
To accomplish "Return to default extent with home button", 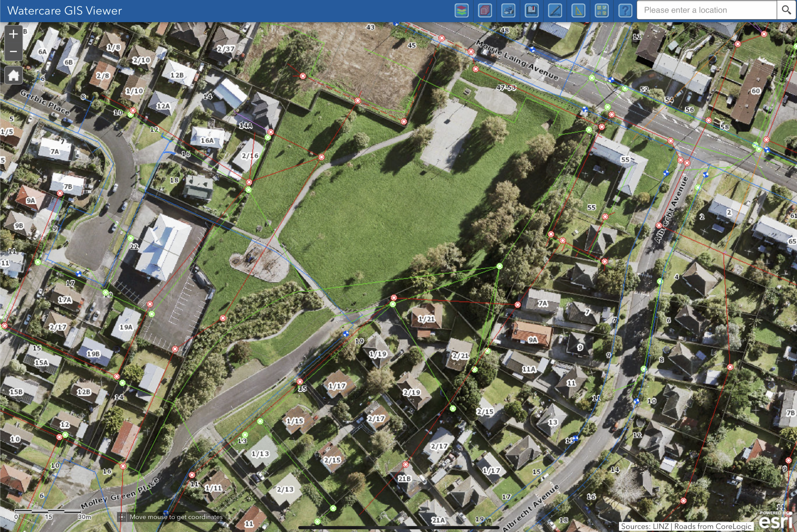I will (x=13, y=75).
